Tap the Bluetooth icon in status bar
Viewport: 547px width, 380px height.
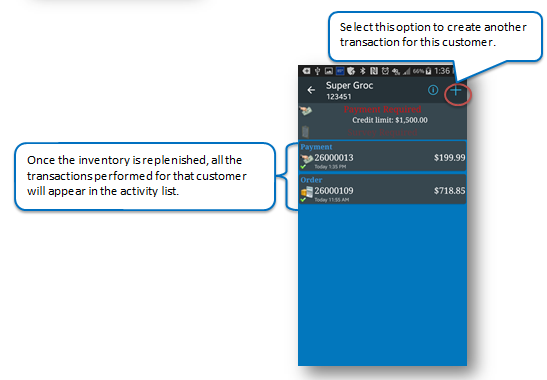pos(363,71)
